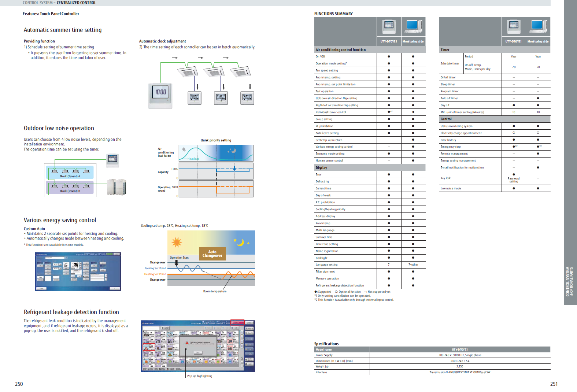Click 'Automatic clock adjustment' subheading

[162, 41]
